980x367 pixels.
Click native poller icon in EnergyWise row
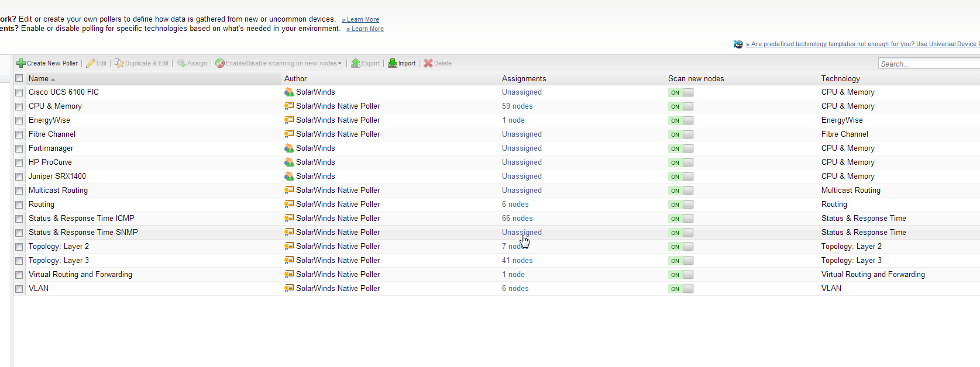pyautogui.click(x=289, y=120)
